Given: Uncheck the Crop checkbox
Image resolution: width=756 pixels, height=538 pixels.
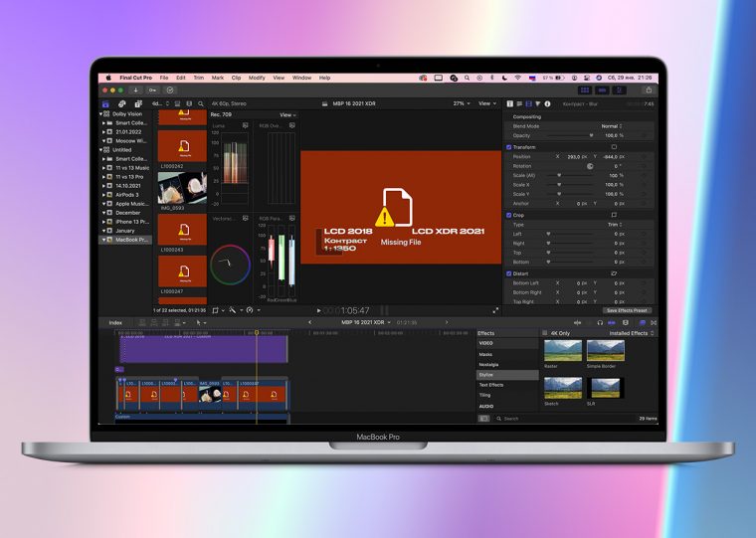Looking at the screenshot, I should click(x=509, y=215).
